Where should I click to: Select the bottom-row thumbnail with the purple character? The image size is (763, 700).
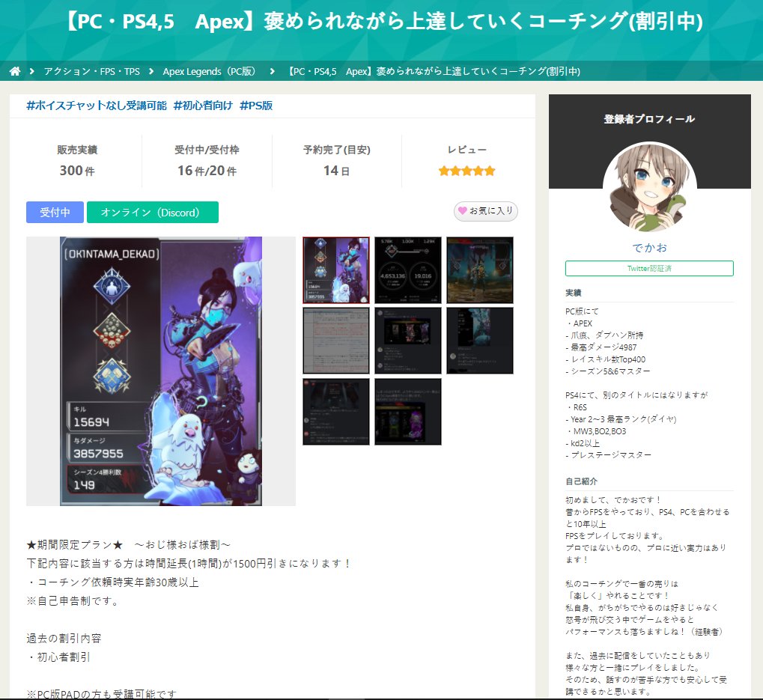pos(408,412)
